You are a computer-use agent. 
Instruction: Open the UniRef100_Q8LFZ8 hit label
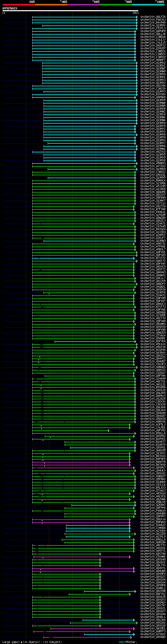click(153, 17)
